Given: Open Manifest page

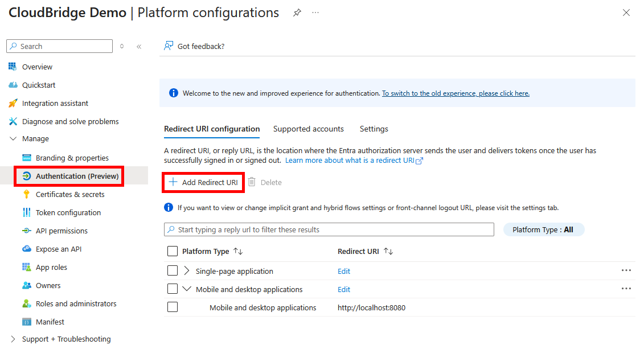Looking at the screenshot, I should [50, 322].
